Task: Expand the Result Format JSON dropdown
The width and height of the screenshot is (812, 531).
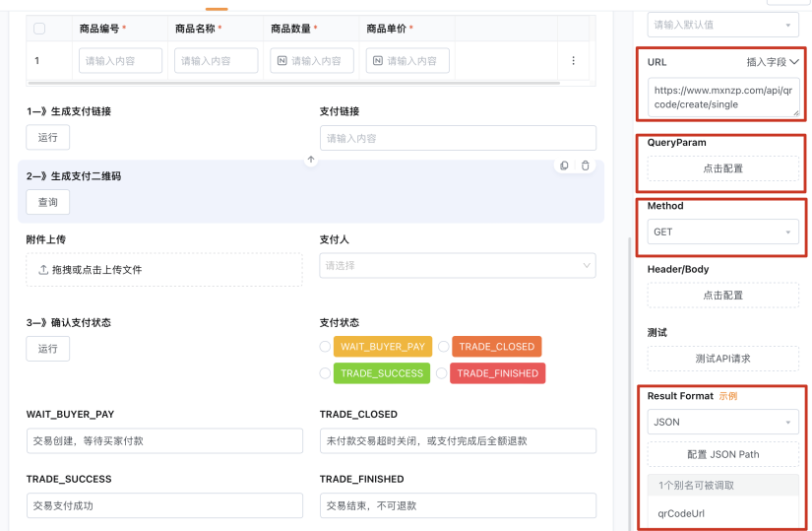Action: click(723, 422)
